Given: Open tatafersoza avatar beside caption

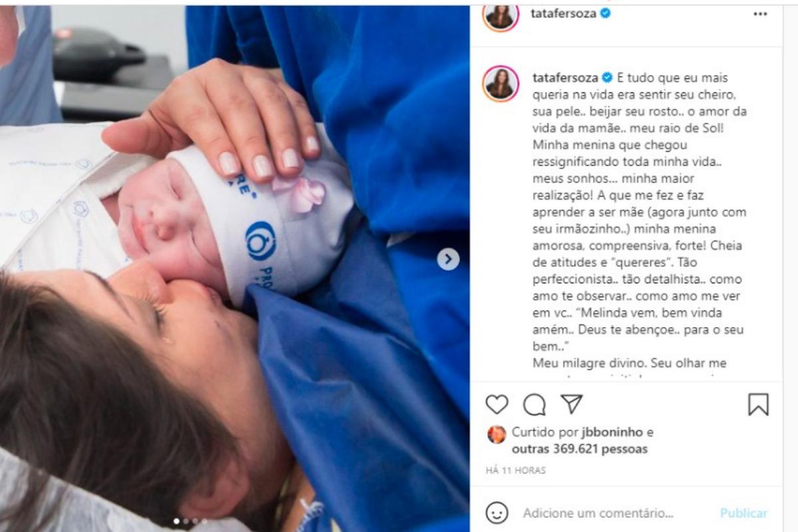Looking at the screenshot, I should click(501, 83).
